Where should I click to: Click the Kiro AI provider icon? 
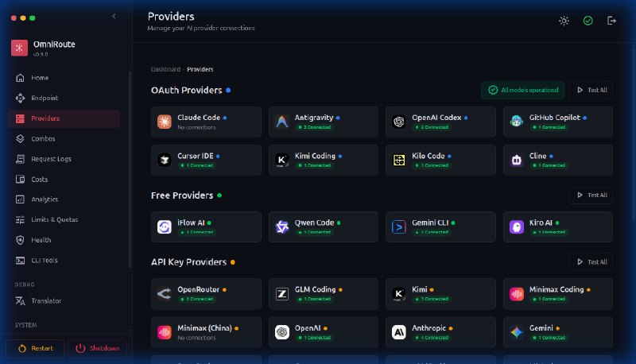tap(516, 227)
